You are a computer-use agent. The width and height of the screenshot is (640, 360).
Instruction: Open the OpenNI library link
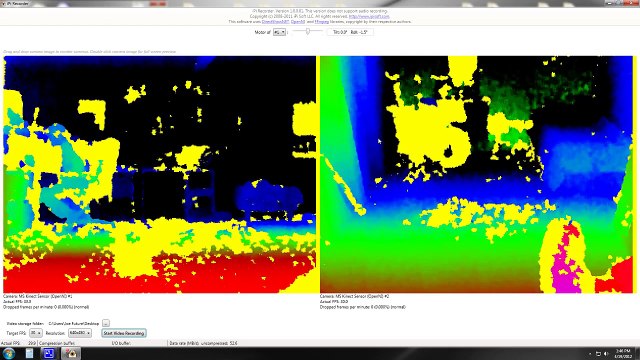298,22
